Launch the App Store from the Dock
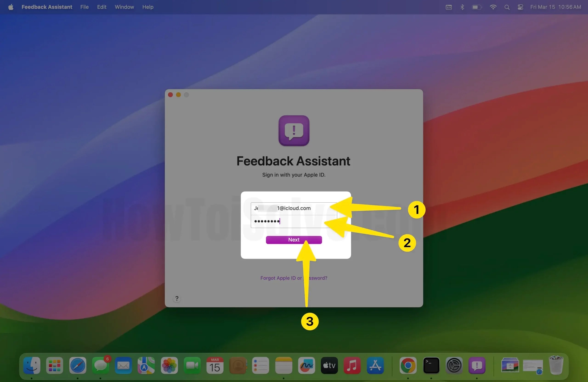The image size is (588, 382). pyautogui.click(x=375, y=366)
